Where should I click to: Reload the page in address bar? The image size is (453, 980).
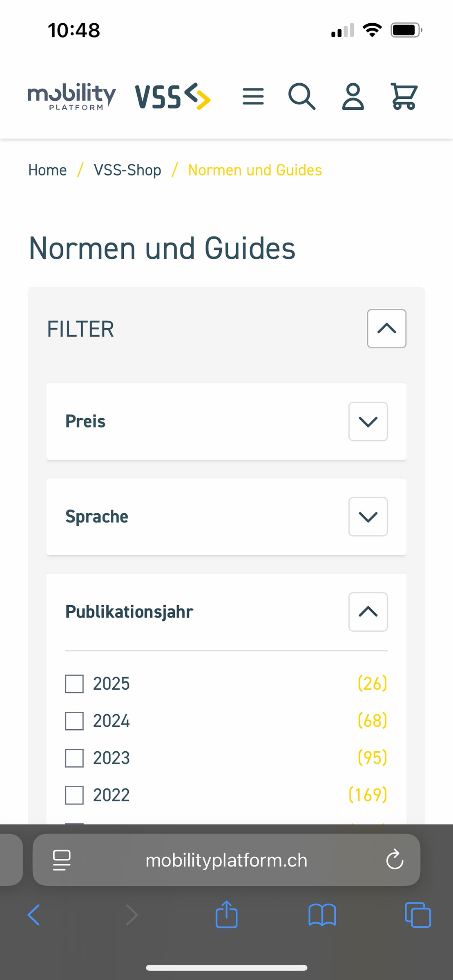[x=395, y=860]
